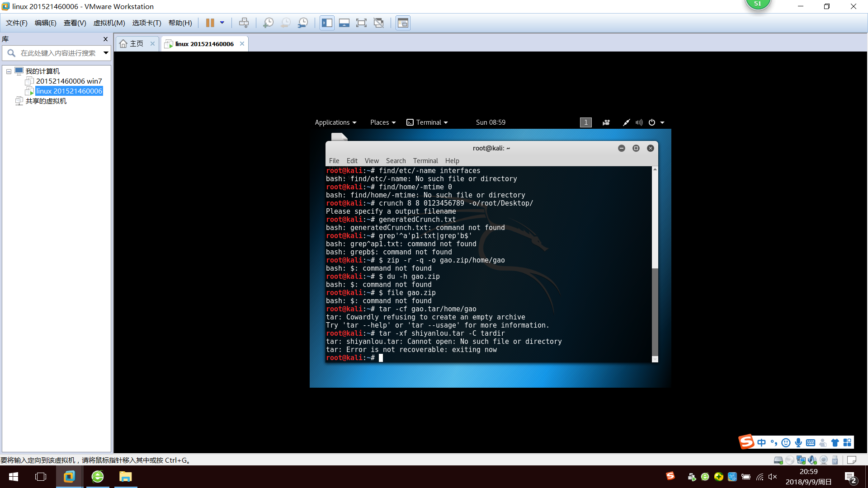Click the console view toolbar icon

pyautogui.click(x=403, y=23)
